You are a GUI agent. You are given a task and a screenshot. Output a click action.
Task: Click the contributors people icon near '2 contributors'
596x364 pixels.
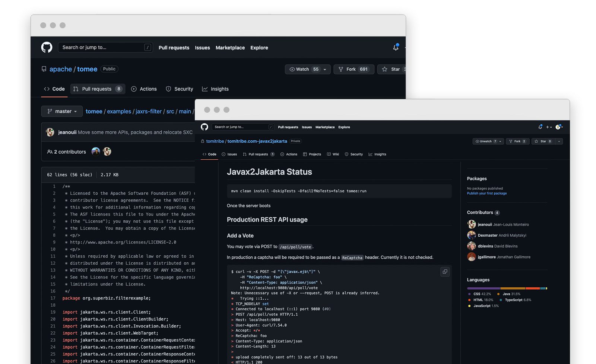tap(50, 152)
